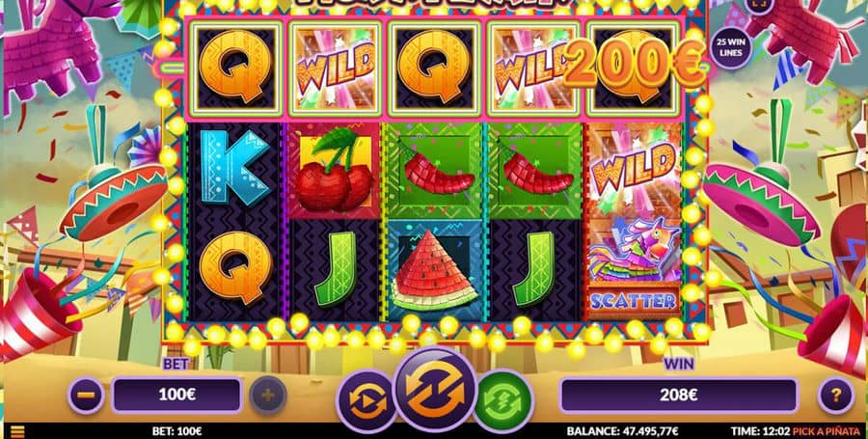
Task: Click the piñata Scatter symbol
Action: click(634, 268)
